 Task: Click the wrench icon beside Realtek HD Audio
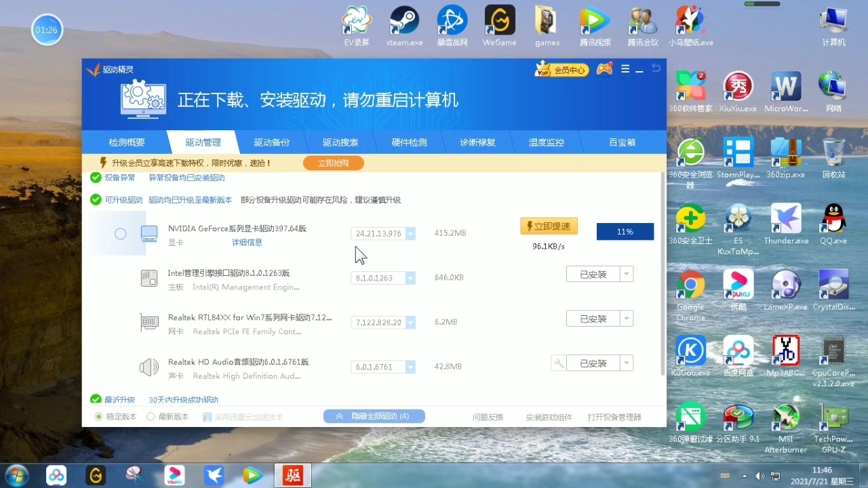tap(559, 363)
